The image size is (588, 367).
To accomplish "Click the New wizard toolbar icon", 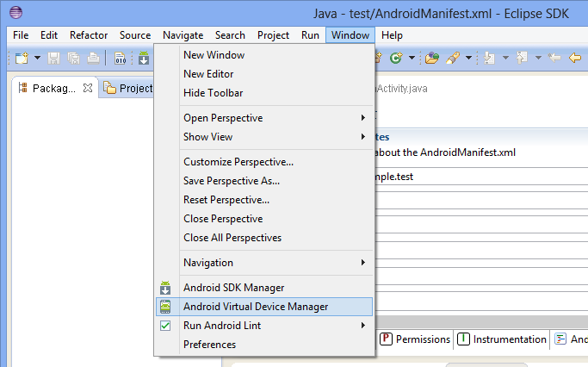I will tap(22, 58).
